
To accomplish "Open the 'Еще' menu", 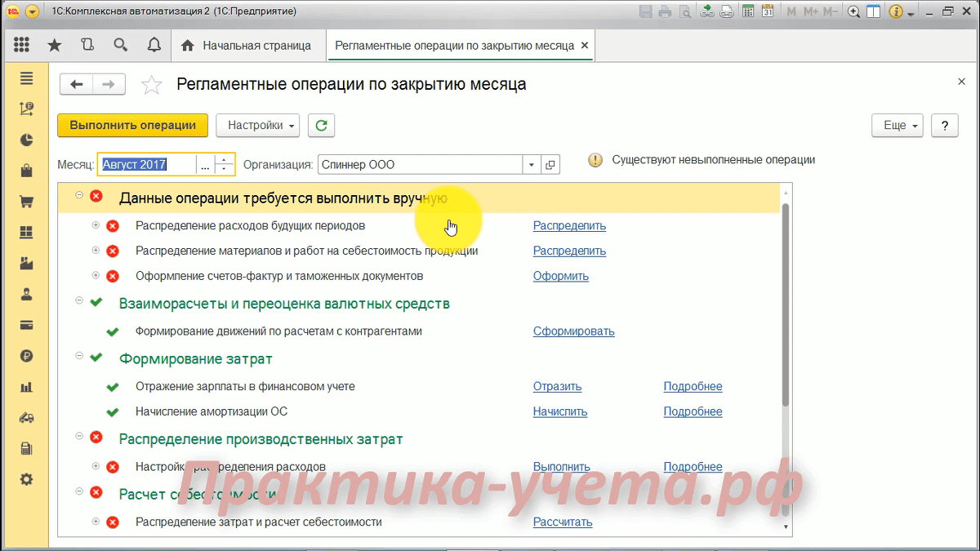I will [898, 126].
